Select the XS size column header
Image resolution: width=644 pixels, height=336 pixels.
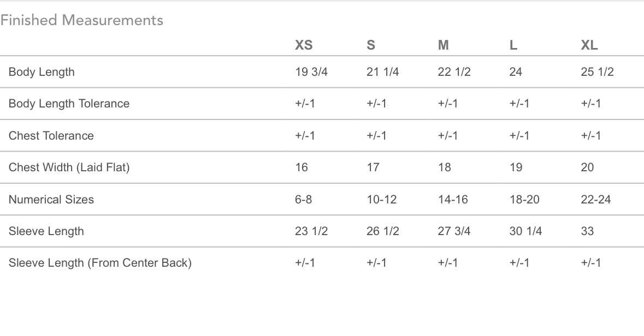click(x=304, y=45)
